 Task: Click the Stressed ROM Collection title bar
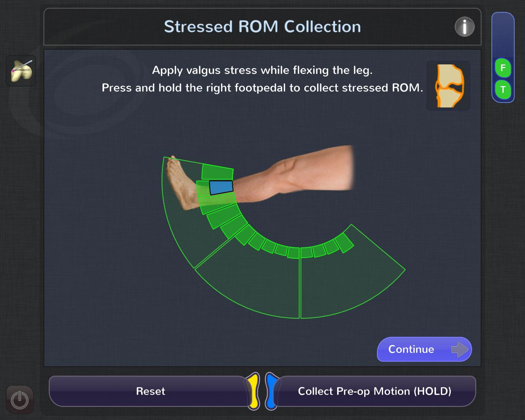click(262, 27)
